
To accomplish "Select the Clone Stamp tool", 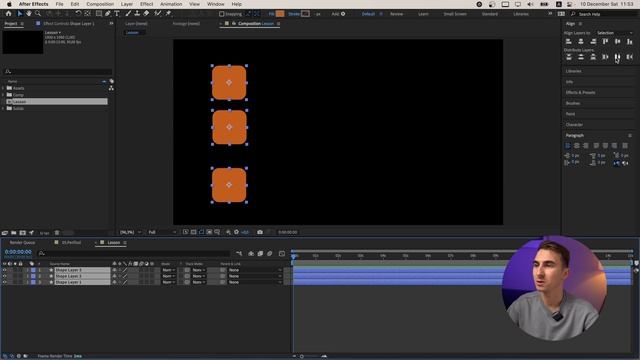I will pos(137,14).
